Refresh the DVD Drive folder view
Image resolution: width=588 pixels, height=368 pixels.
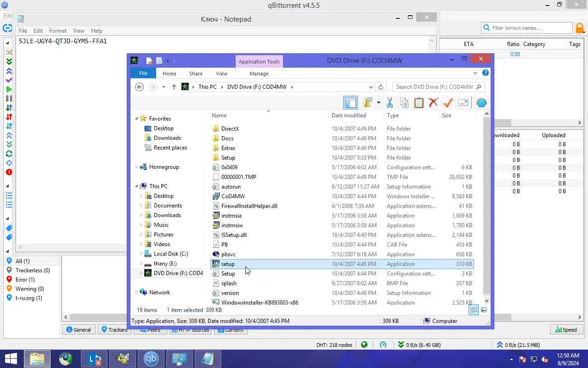(380, 87)
